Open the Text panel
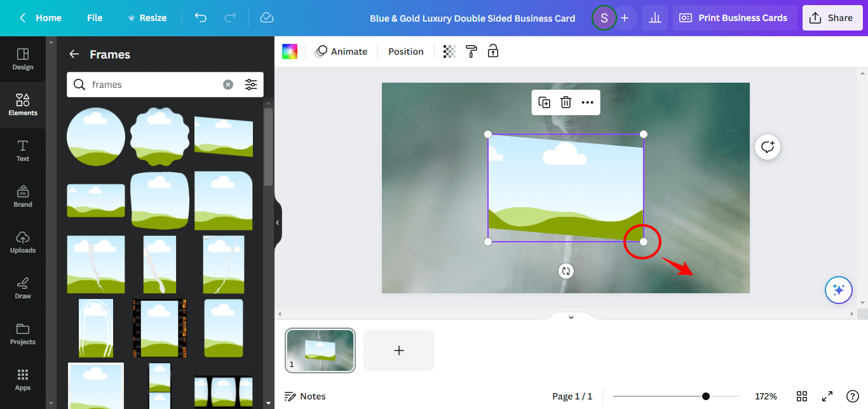 (22, 149)
